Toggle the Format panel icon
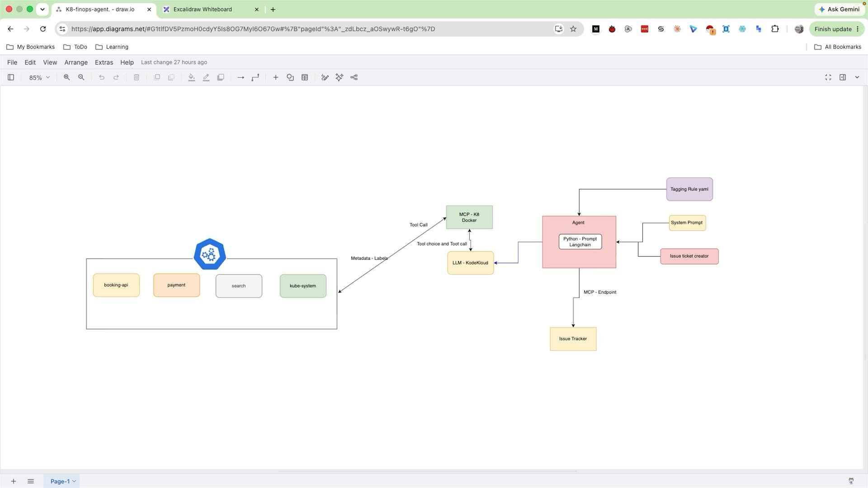 pos(843,77)
